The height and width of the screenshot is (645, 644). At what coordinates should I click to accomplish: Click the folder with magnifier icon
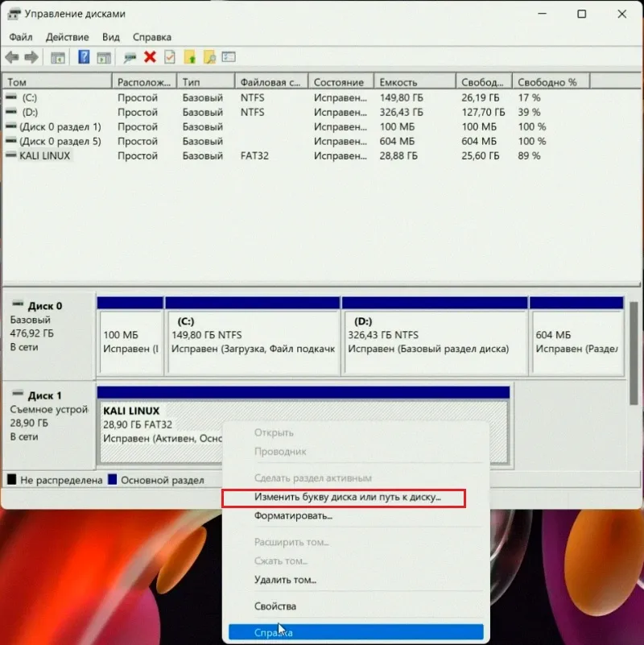209,57
